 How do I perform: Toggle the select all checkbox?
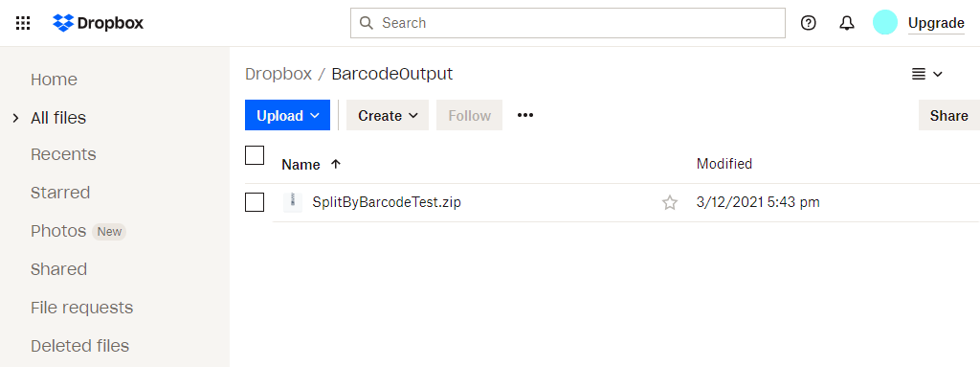click(x=255, y=155)
